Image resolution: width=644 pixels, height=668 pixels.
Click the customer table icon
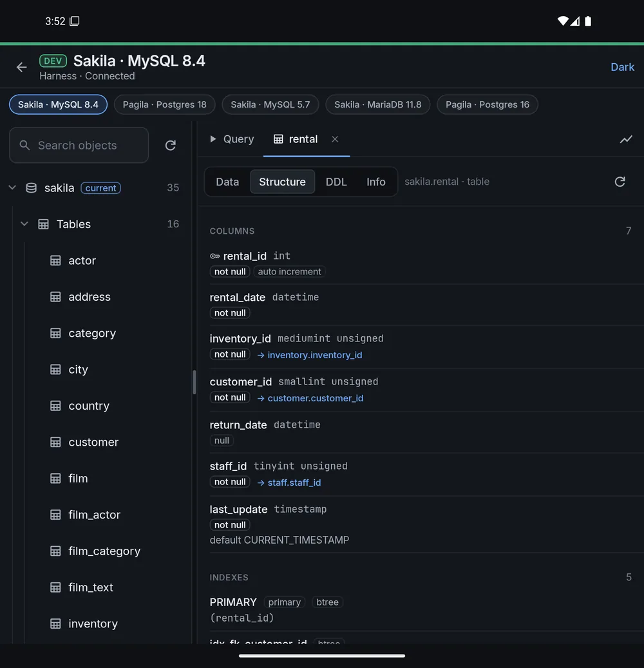click(x=55, y=442)
